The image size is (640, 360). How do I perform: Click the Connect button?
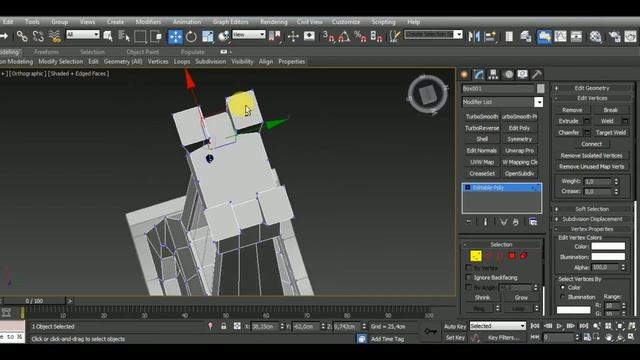click(591, 144)
